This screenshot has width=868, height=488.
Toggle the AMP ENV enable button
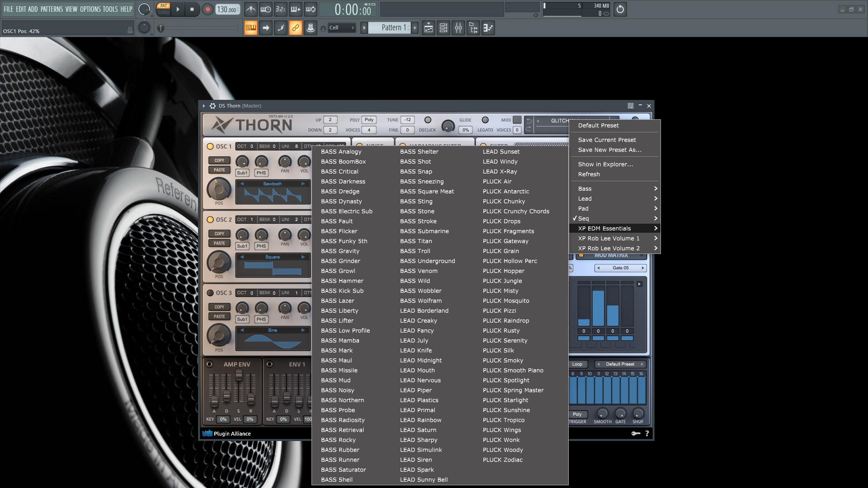coord(209,364)
